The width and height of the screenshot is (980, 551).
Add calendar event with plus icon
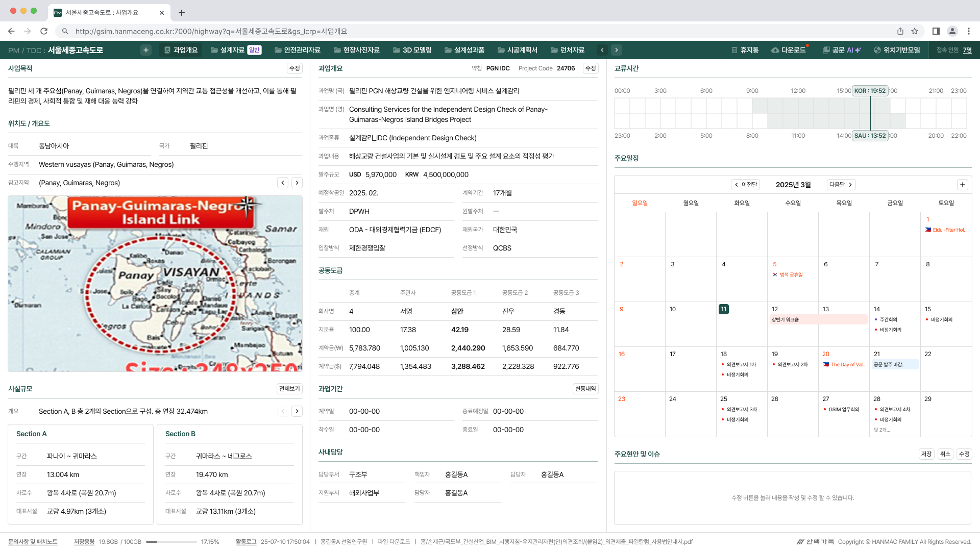[962, 185]
